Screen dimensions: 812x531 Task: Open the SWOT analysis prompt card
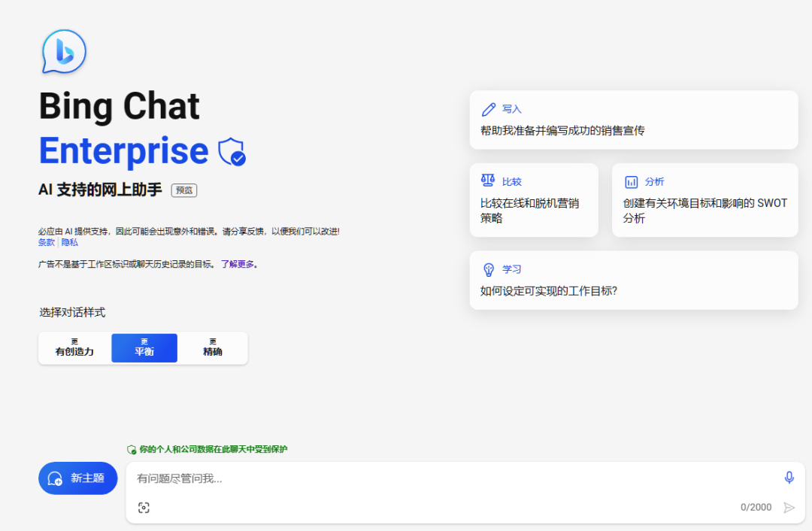pos(704,200)
